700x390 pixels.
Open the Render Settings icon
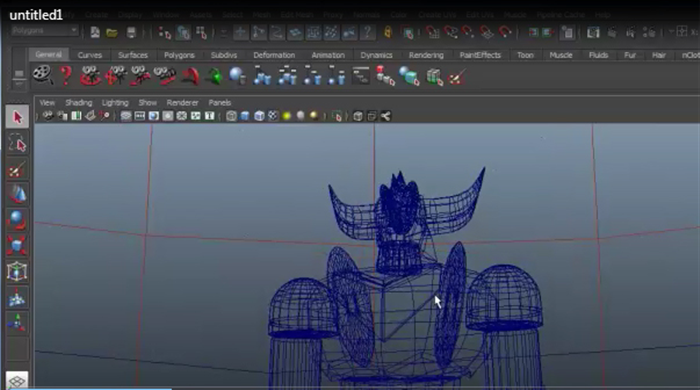point(648,33)
